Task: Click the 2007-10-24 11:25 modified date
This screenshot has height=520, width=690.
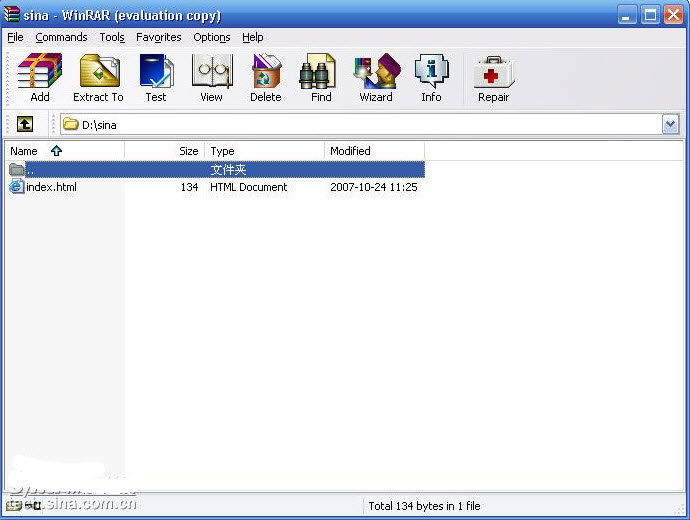Action: point(374,187)
